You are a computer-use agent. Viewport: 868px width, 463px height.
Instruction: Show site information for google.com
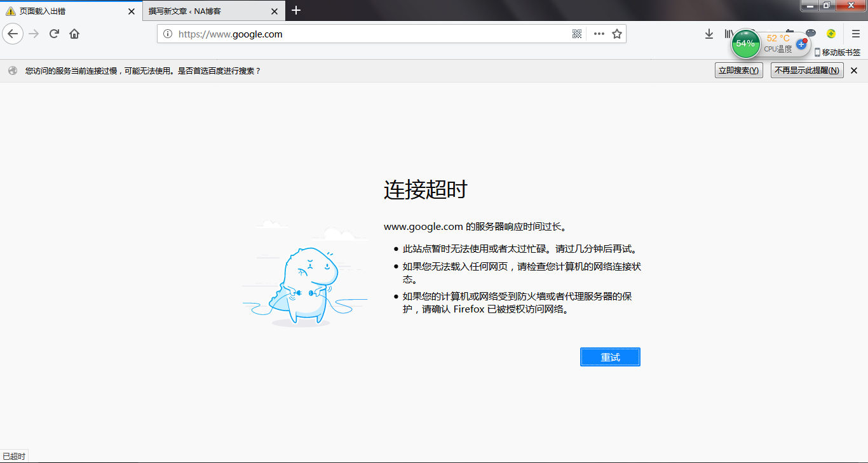(x=168, y=34)
